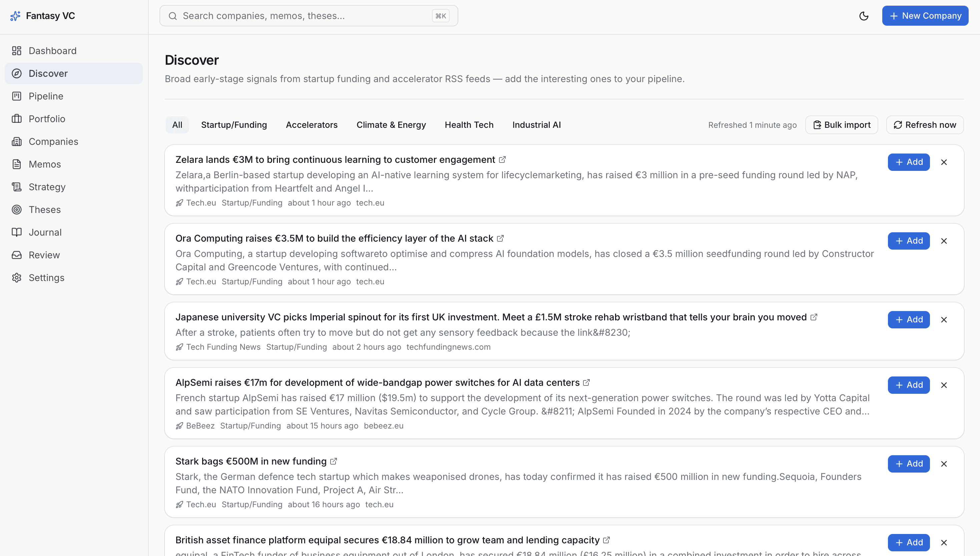The width and height of the screenshot is (980, 556).
Task: Click 'Tech Funding News' feed label
Action: (x=223, y=347)
